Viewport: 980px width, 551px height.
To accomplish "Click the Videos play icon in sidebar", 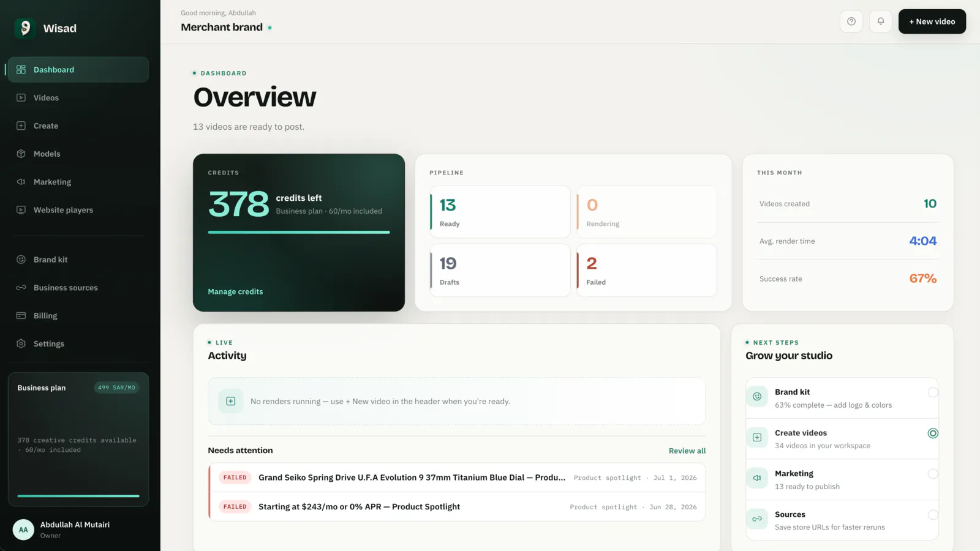I will [x=21, y=98].
